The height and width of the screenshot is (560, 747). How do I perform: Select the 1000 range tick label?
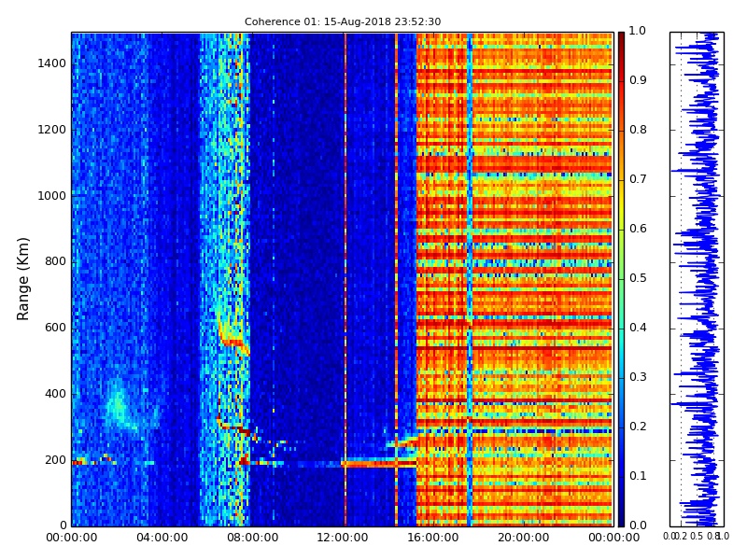[52, 196]
